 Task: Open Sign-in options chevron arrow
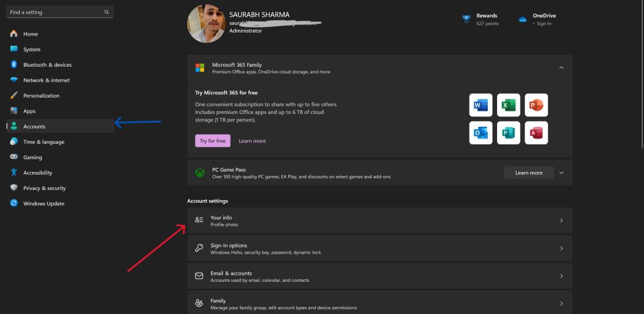point(561,249)
